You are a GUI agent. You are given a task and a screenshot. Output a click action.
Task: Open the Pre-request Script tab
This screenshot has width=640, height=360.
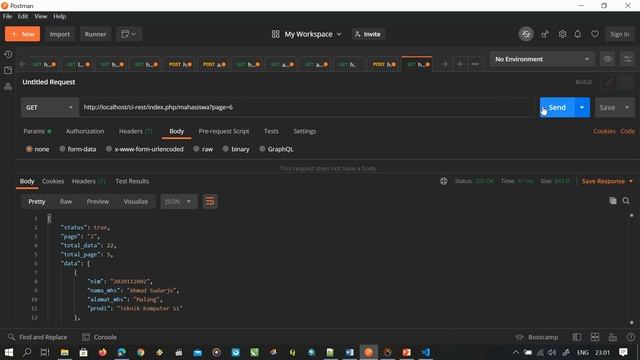tap(224, 131)
